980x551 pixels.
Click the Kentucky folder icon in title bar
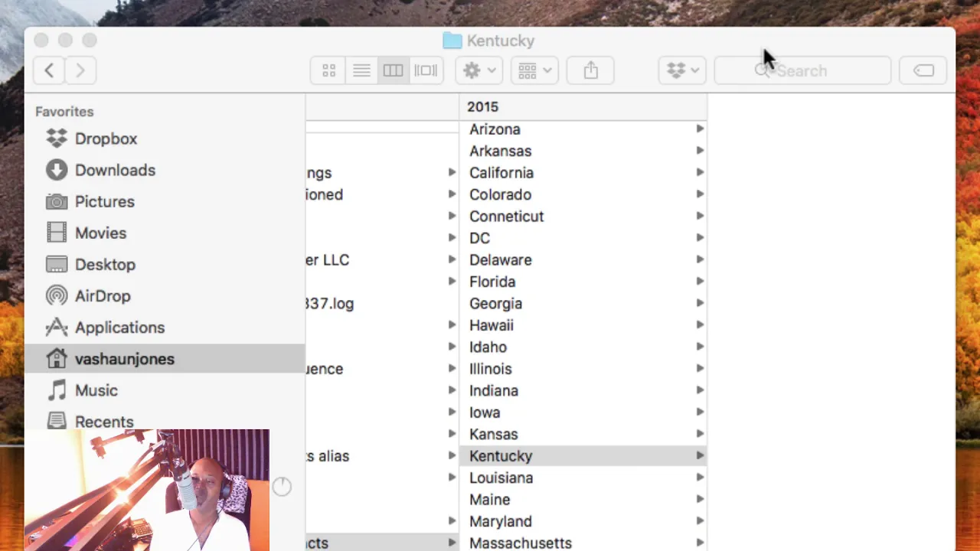pos(452,41)
